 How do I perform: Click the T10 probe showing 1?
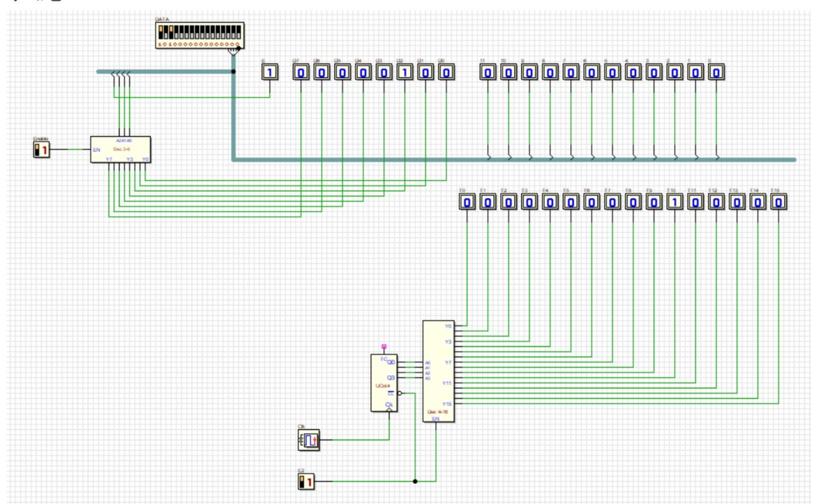[674, 200]
